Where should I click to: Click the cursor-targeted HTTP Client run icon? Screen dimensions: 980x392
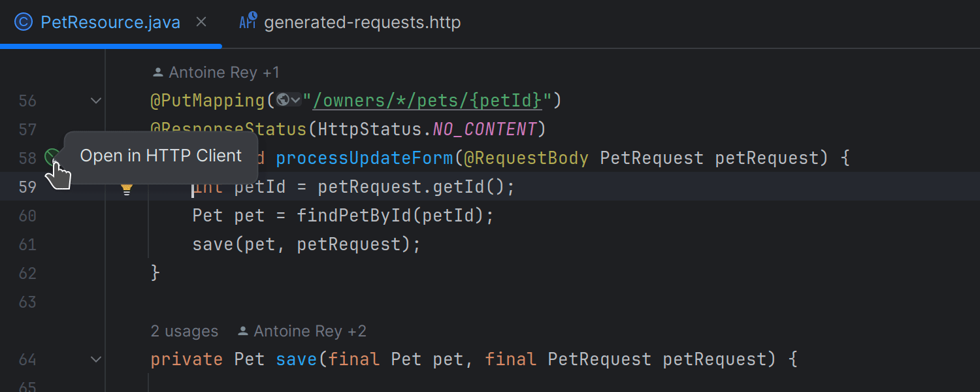(52, 157)
